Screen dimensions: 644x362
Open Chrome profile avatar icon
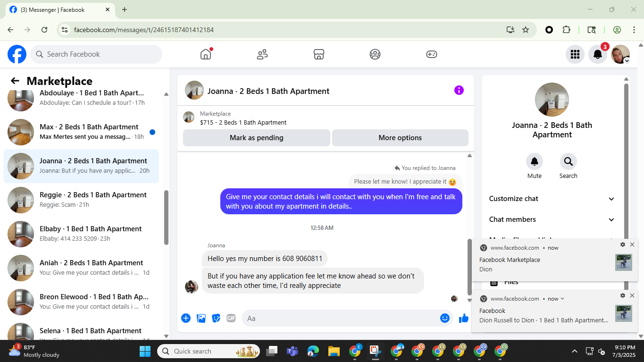click(x=617, y=30)
